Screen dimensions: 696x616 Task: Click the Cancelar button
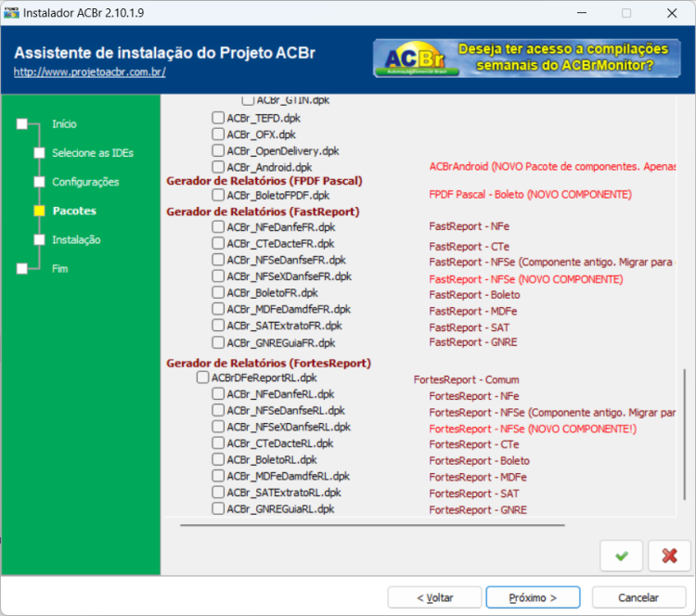(x=638, y=597)
